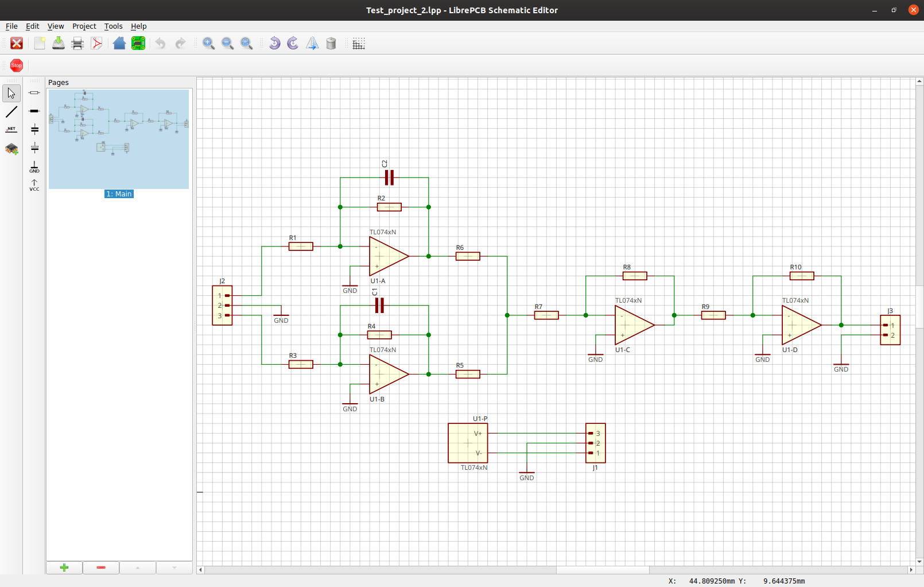
Task: Choose the bipolar capacitor tool in sidebar
Action: 34,129
